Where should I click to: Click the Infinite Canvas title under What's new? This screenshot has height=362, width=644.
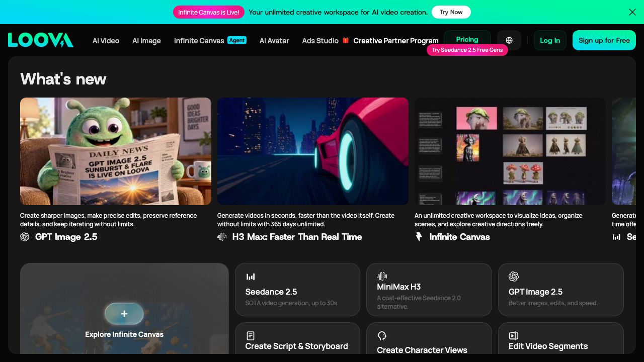460,237
